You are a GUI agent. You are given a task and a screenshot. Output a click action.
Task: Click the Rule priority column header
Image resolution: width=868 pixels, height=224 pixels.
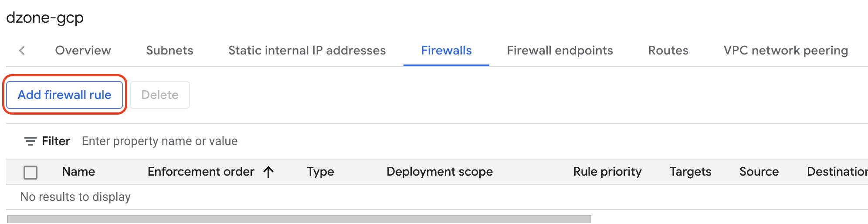[x=607, y=172]
